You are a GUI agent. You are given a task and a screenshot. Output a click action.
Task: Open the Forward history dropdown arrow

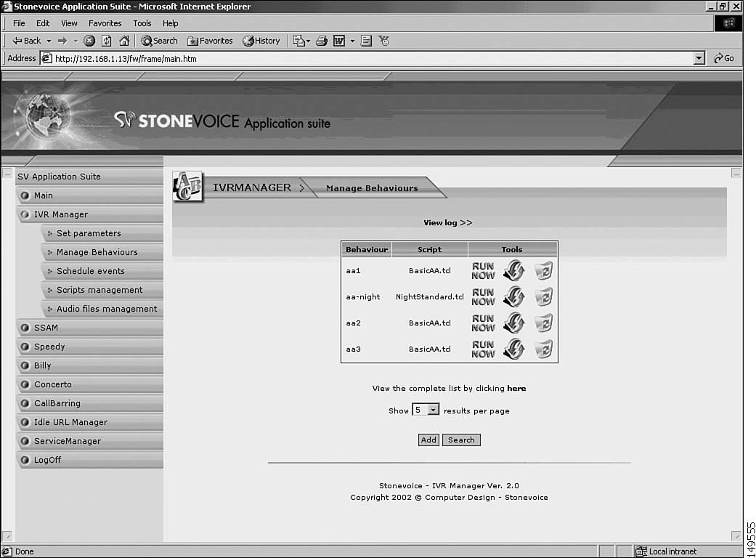pos(76,41)
